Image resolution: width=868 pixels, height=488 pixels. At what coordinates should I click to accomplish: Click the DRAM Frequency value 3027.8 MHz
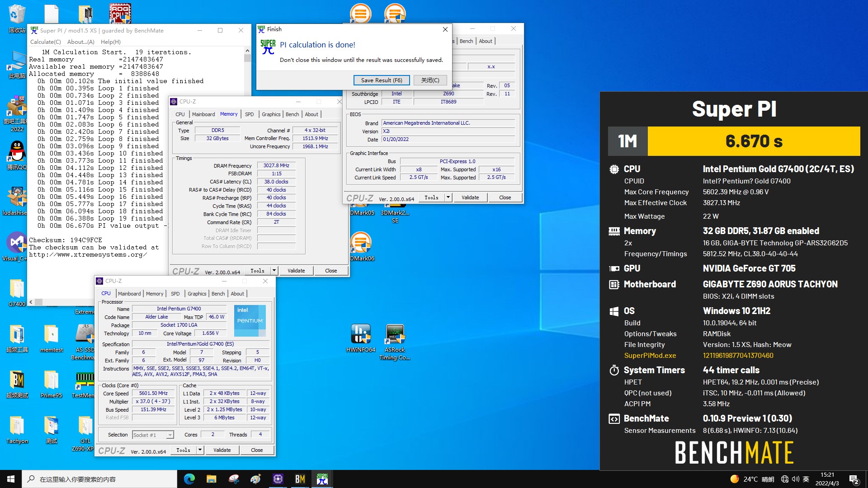276,165
